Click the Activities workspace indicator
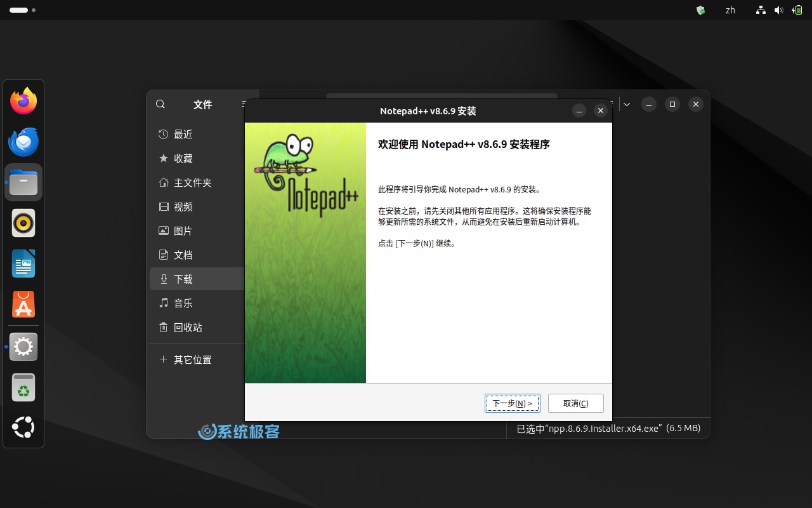Image resolution: width=812 pixels, height=508 pixels. [x=22, y=10]
